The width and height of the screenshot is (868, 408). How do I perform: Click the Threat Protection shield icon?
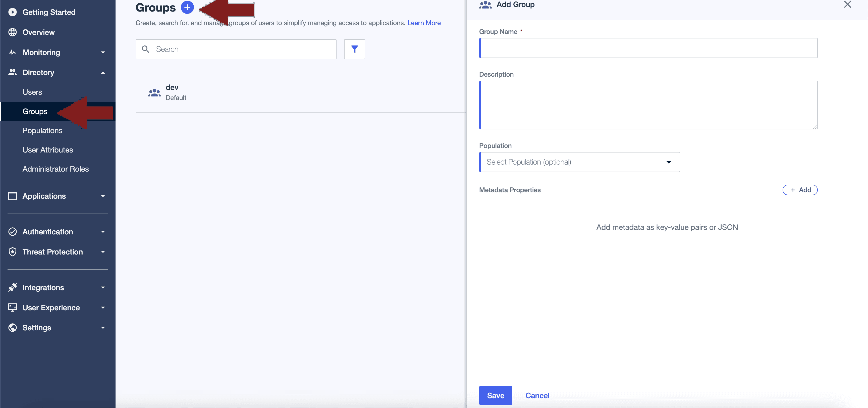(13, 252)
